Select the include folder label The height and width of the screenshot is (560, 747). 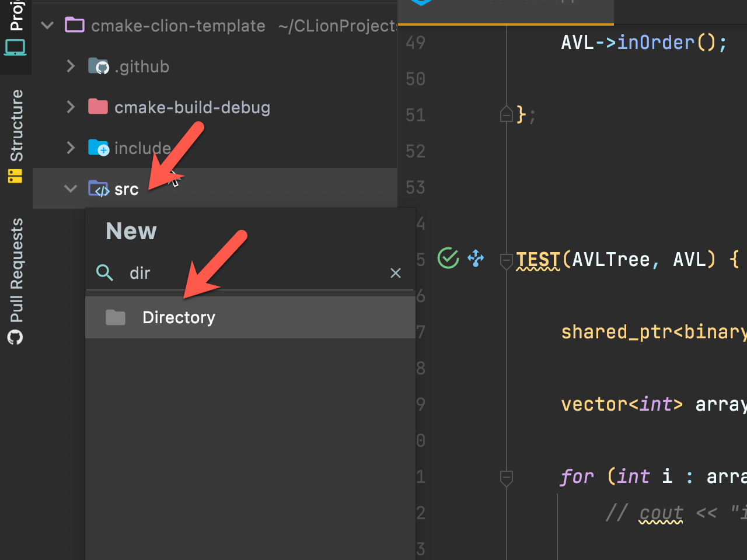click(142, 148)
